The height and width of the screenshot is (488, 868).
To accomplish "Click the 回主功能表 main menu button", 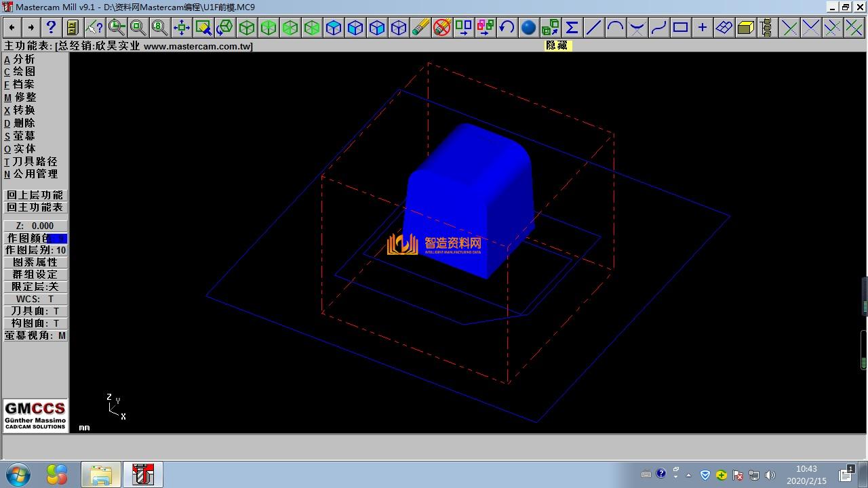I will 35,207.
